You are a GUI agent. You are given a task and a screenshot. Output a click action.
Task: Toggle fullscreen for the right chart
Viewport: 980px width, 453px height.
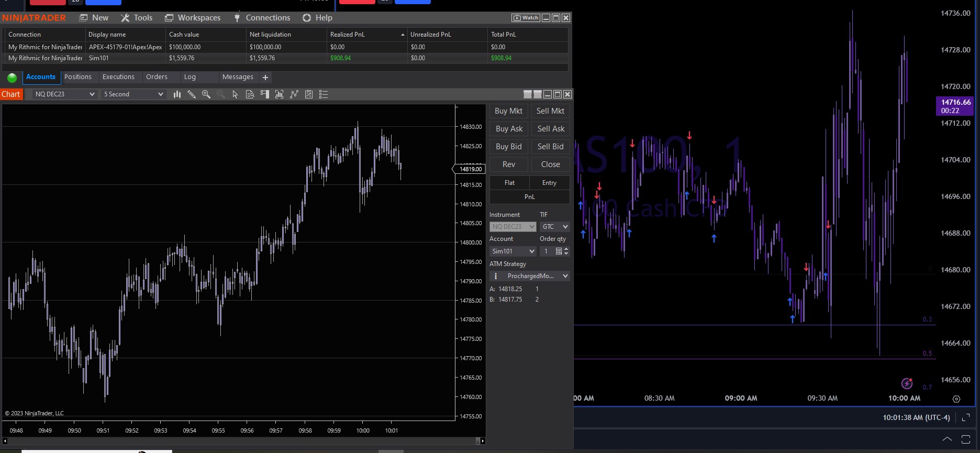point(966,417)
